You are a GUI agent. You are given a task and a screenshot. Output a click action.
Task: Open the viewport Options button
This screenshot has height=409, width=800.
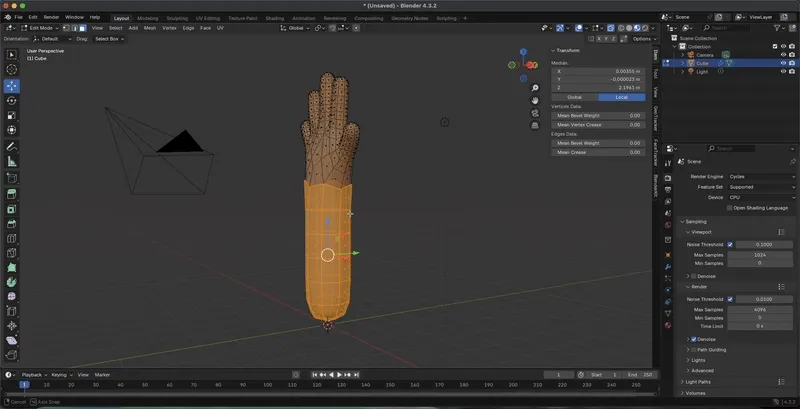point(642,39)
